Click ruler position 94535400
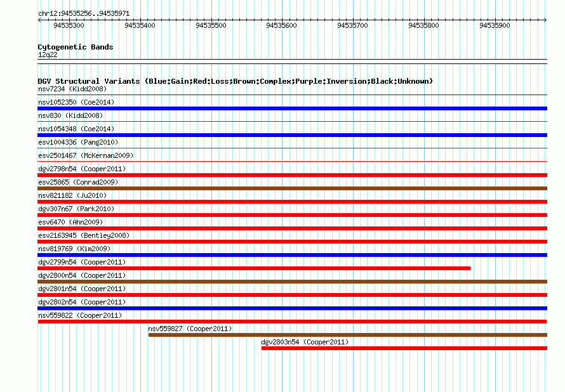The height and width of the screenshot is (392, 565). pyautogui.click(x=140, y=25)
